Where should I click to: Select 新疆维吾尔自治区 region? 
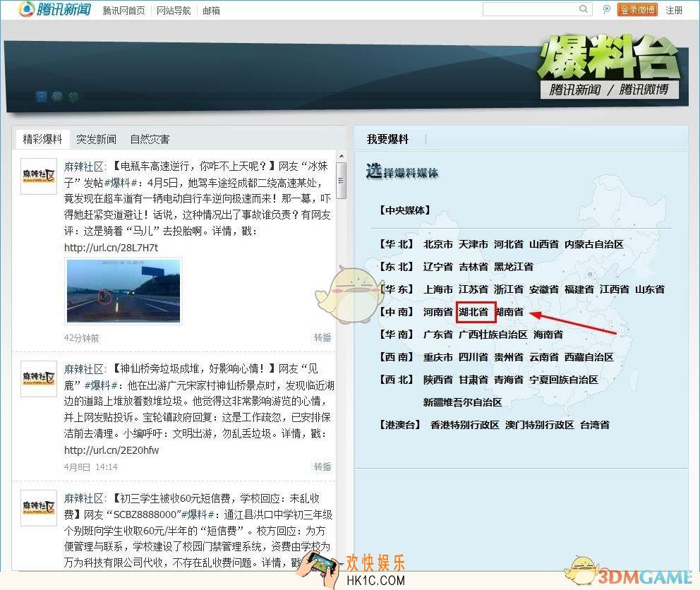pyautogui.click(x=462, y=402)
